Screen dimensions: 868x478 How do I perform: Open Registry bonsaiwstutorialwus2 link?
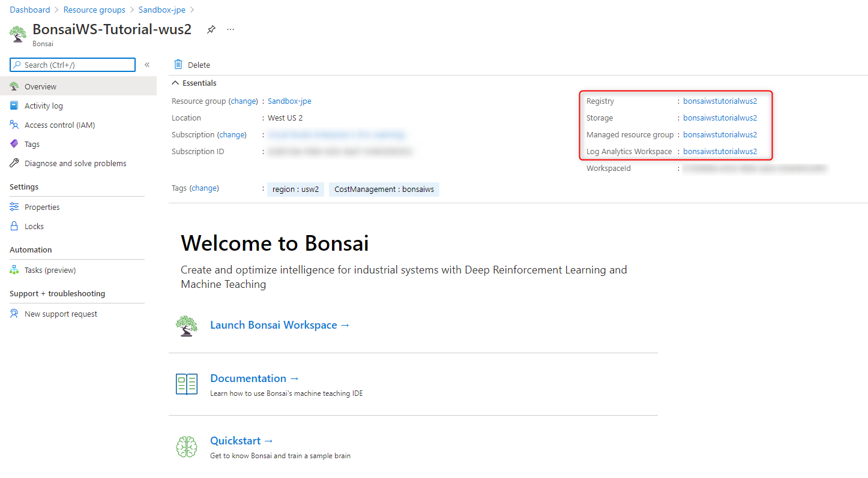pos(720,101)
